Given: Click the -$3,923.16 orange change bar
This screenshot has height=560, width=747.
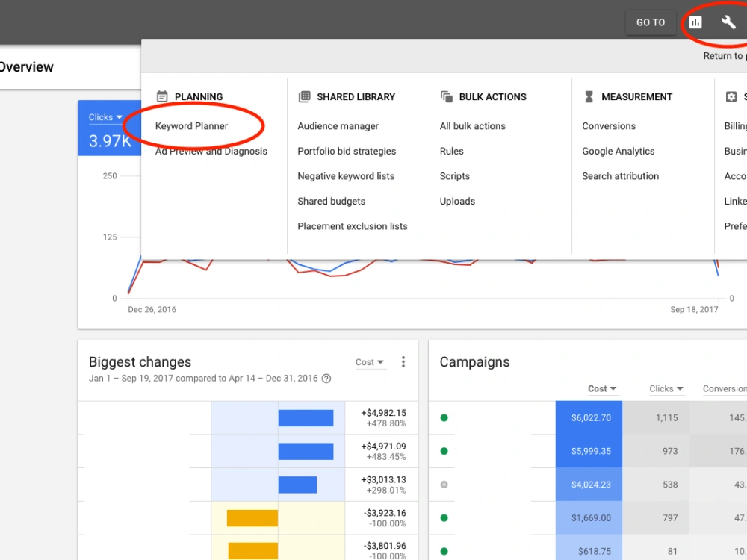Looking at the screenshot, I should coord(252,518).
